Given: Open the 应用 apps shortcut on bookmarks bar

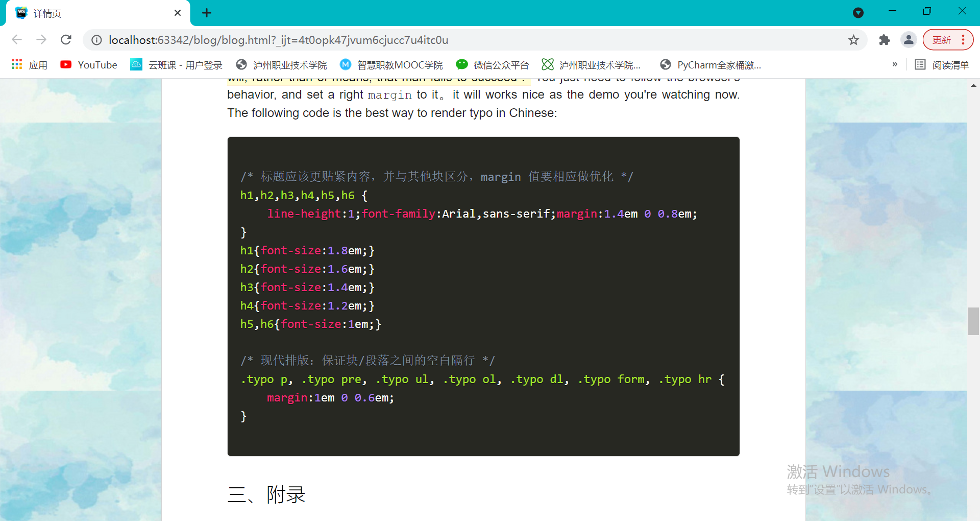Looking at the screenshot, I should 30,64.
